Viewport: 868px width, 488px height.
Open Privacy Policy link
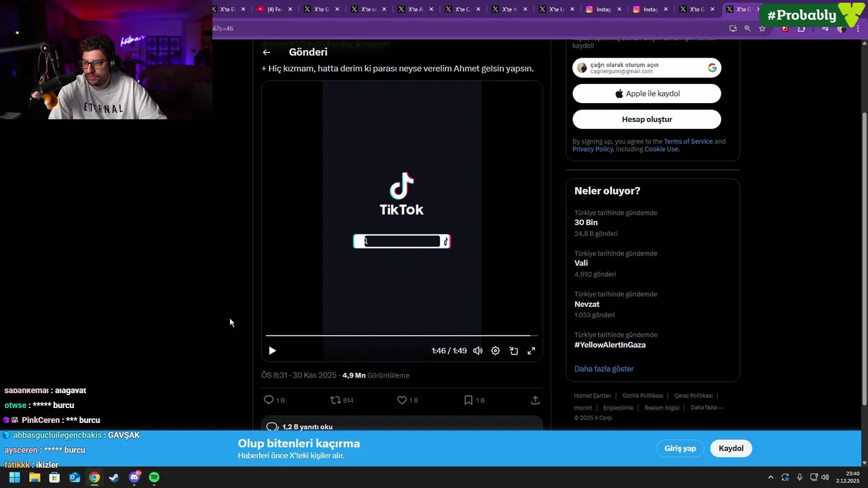coord(593,149)
